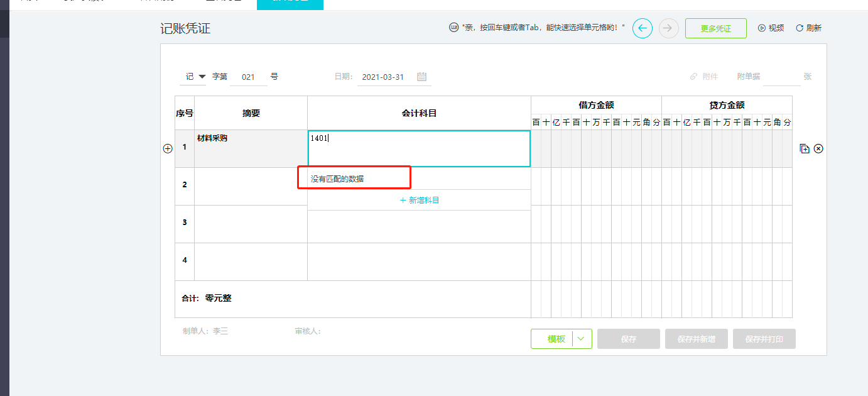Click the 保存并新增 button
This screenshot has height=396, width=868.
pos(697,339)
